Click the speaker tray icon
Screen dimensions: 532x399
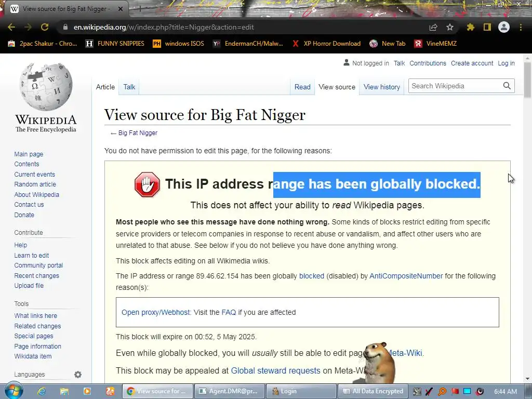(x=480, y=392)
